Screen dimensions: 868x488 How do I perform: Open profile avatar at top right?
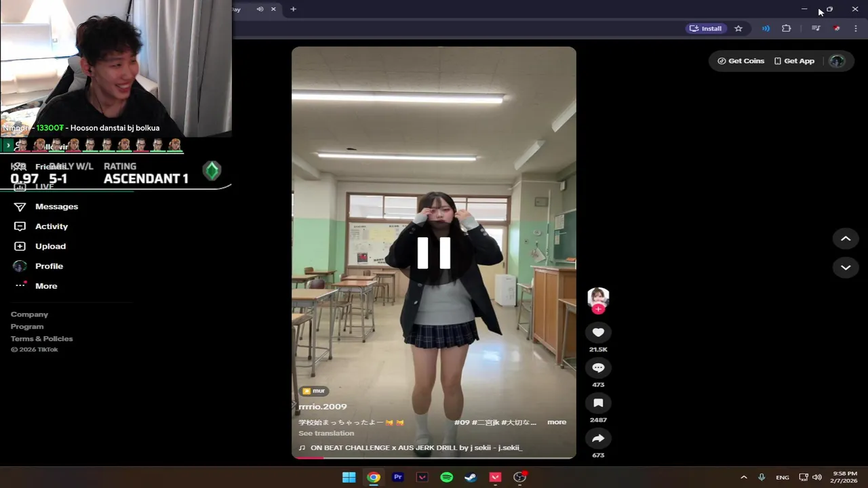coord(837,61)
